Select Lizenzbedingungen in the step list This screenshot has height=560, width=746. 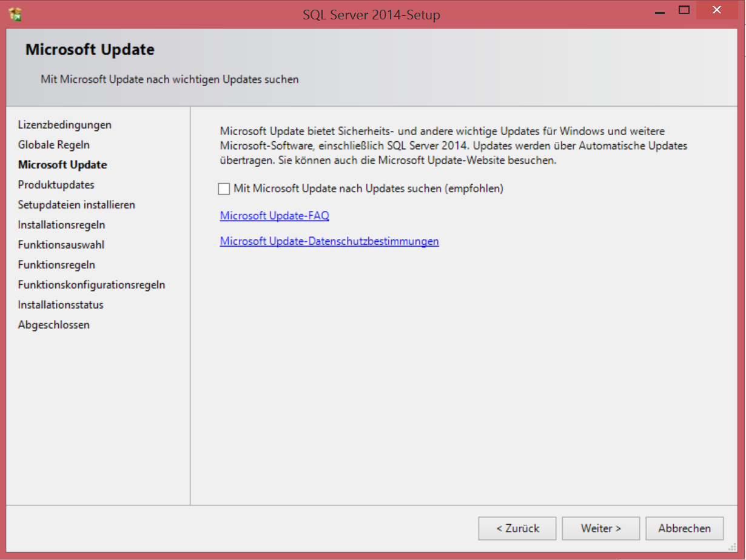(x=65, y=125)
